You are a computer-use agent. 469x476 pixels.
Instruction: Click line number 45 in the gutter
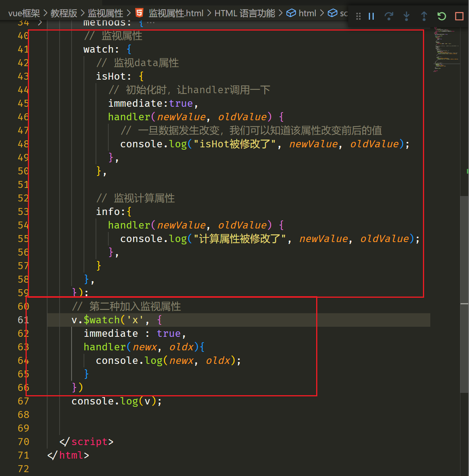pyautogui.click(x=23, y=103)
